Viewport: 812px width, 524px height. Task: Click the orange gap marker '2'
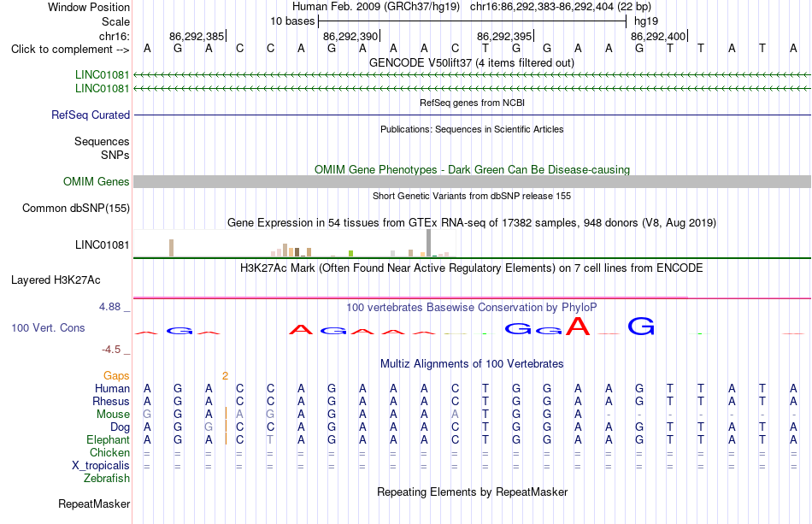click(x=226, y=375)
